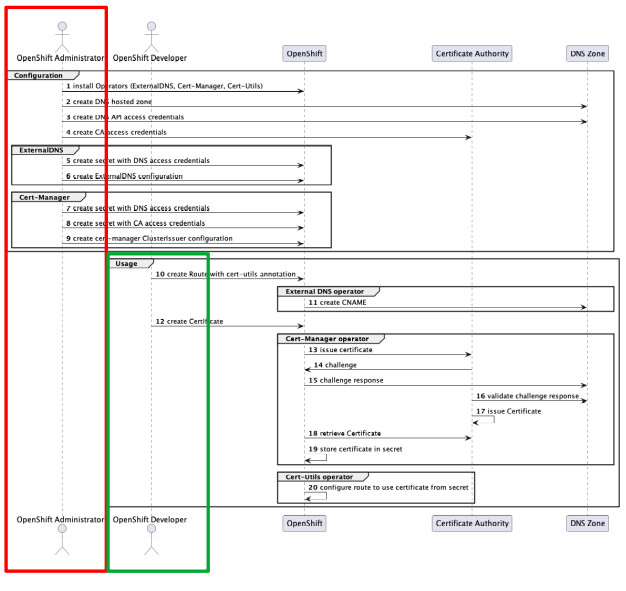Viewport: 626px width, 591px height.
Task: Click message '12 create Certificate'
Action: point(189,321)
